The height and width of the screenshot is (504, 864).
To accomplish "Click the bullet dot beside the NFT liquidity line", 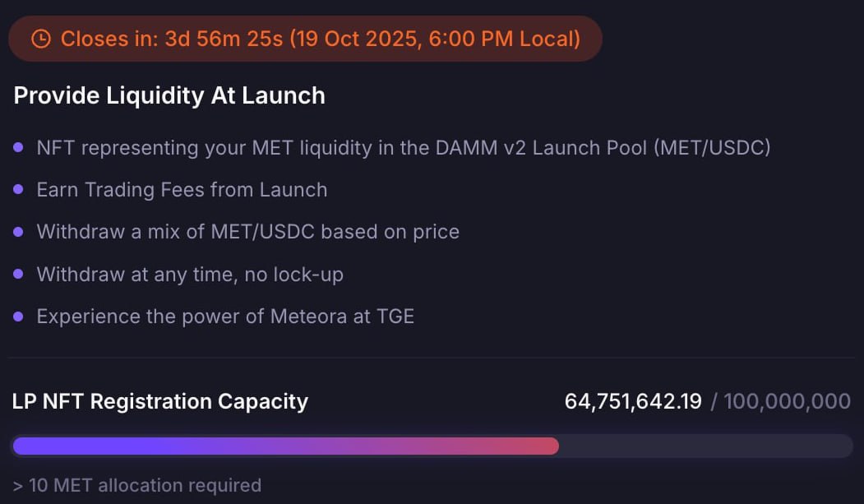I will 18,148.
